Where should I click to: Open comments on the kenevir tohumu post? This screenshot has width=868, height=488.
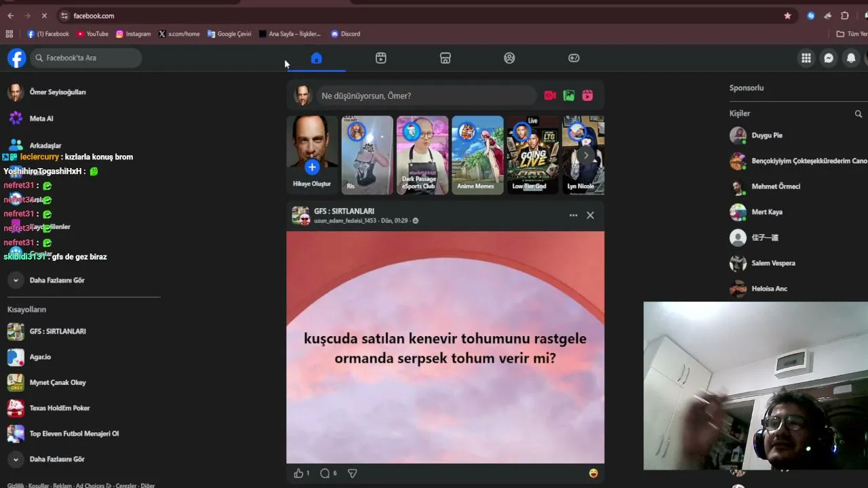pyautogui.click(x=325, y=473)
